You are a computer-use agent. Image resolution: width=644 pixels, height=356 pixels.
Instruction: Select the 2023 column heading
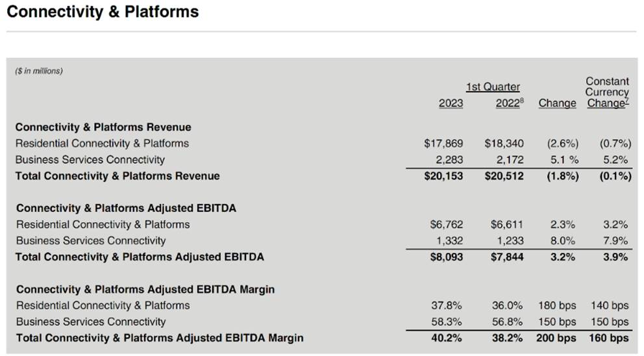click(451, 103)
